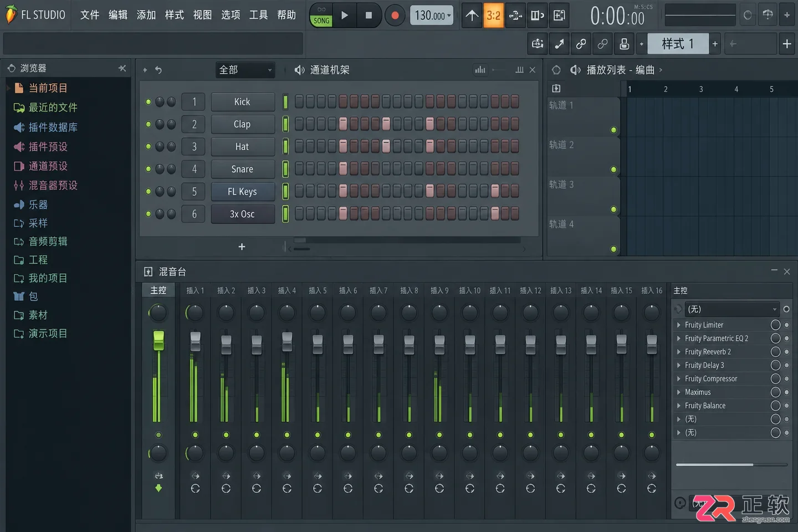
Task: Open the 全部 channel filter dropdown
Action: point(245,70)
